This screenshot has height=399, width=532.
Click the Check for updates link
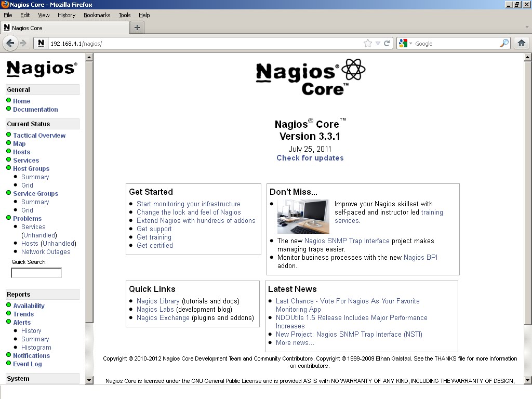pyautogui.click(x=310, y=158)
